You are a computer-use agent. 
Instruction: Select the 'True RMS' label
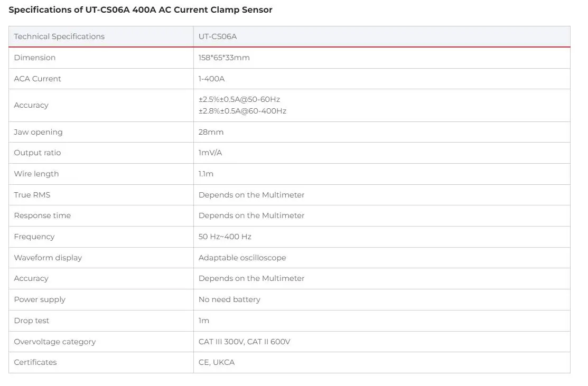tap(32, 195)
